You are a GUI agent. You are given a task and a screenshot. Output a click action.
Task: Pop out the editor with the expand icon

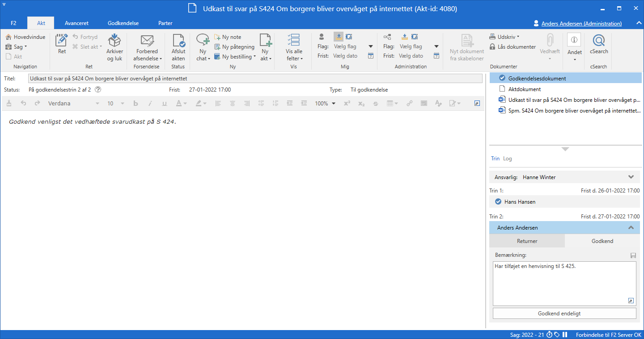(x=477, y=103)
